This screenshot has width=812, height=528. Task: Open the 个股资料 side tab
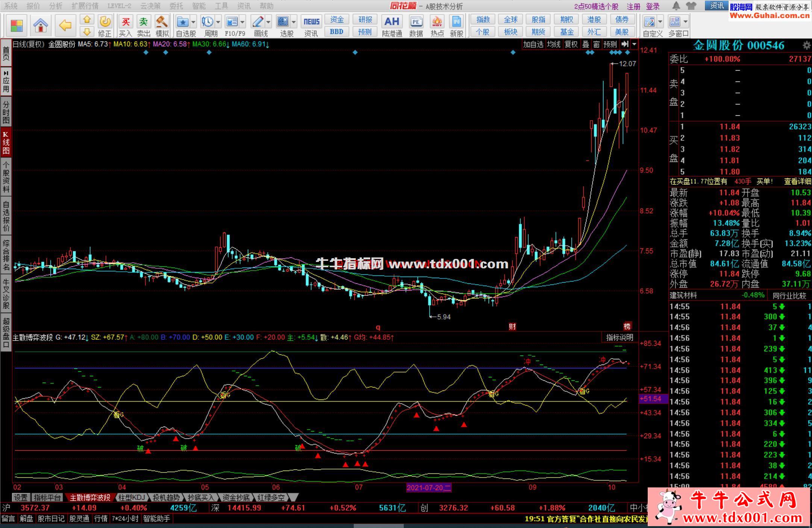tap(6, 177)
